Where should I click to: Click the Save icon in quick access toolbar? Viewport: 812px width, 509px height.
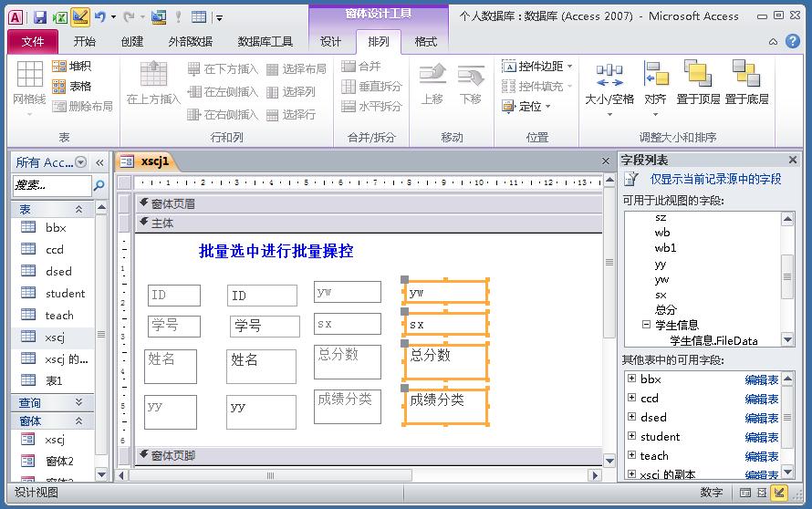[x=39, y=16]
